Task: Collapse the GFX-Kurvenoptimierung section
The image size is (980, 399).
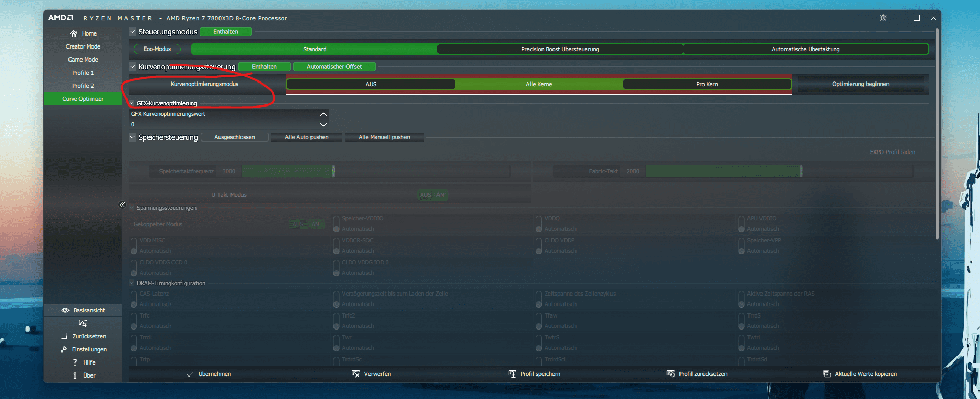Action: tap(132, 103)
